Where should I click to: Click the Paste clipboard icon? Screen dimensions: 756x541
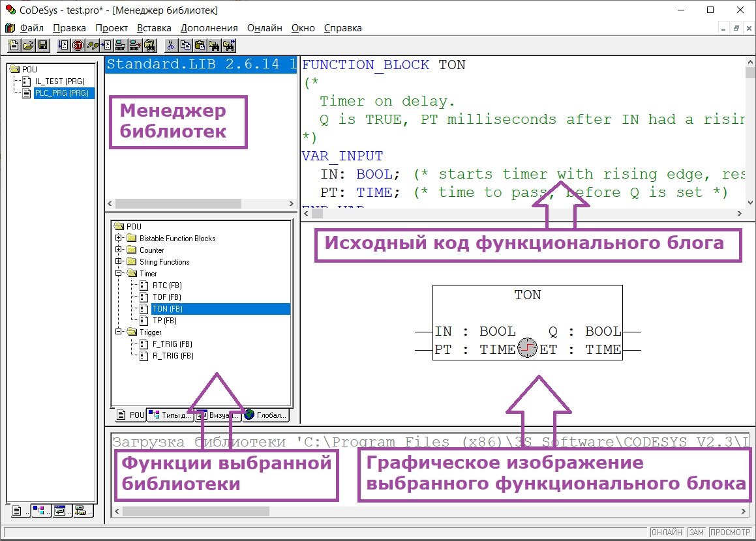[x=200, y=46]
